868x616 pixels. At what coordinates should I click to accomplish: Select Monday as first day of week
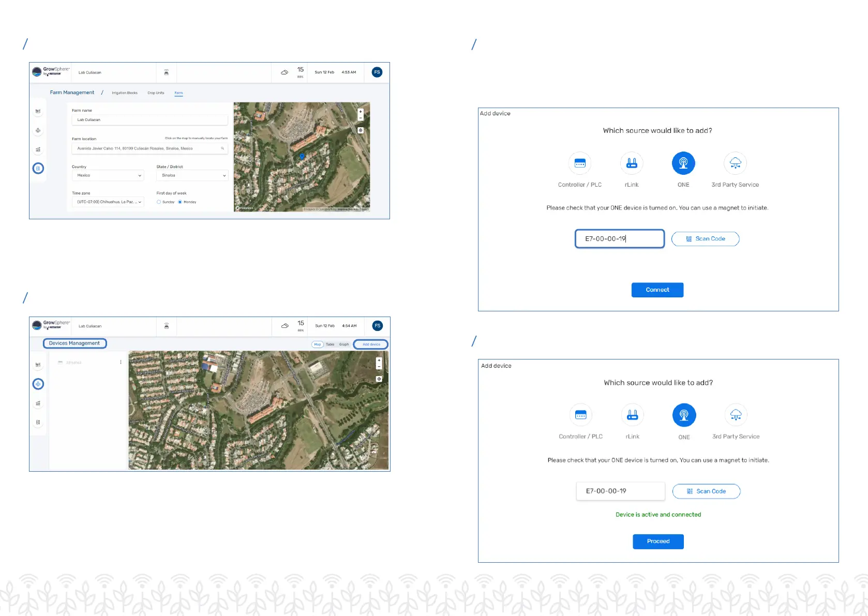coord(180,202)
